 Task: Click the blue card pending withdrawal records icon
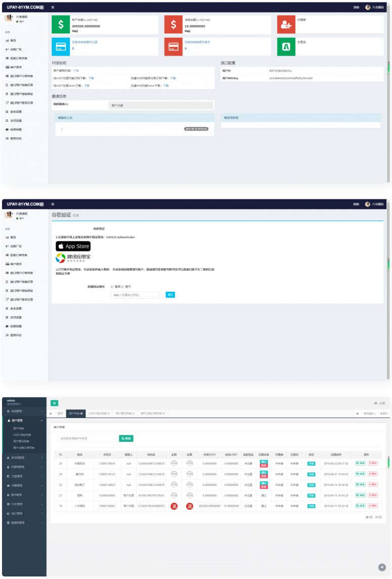[61, 47]
